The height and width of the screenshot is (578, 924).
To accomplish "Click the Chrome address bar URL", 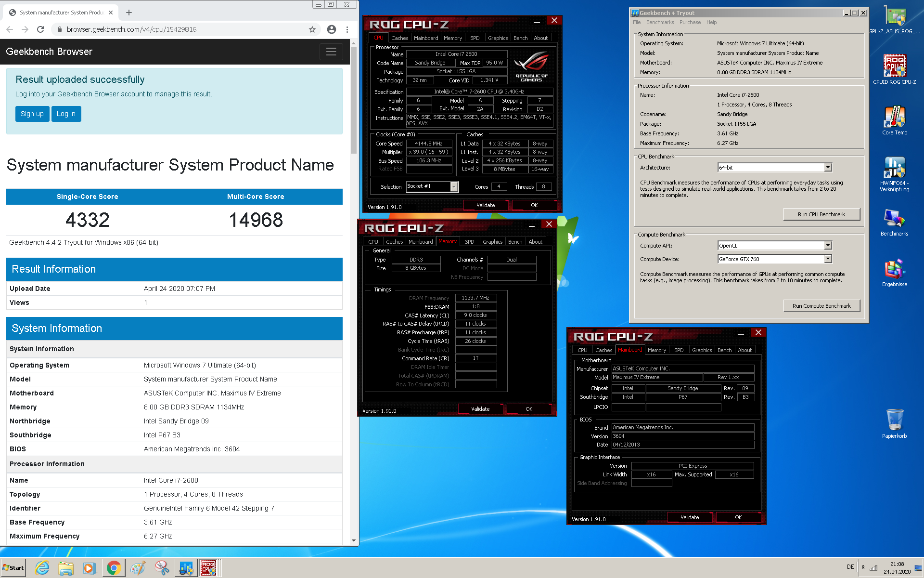I will [x=131, y=29].
